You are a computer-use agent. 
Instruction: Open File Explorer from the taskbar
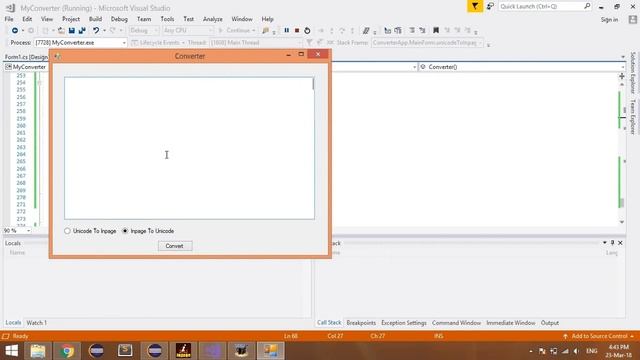38,351
